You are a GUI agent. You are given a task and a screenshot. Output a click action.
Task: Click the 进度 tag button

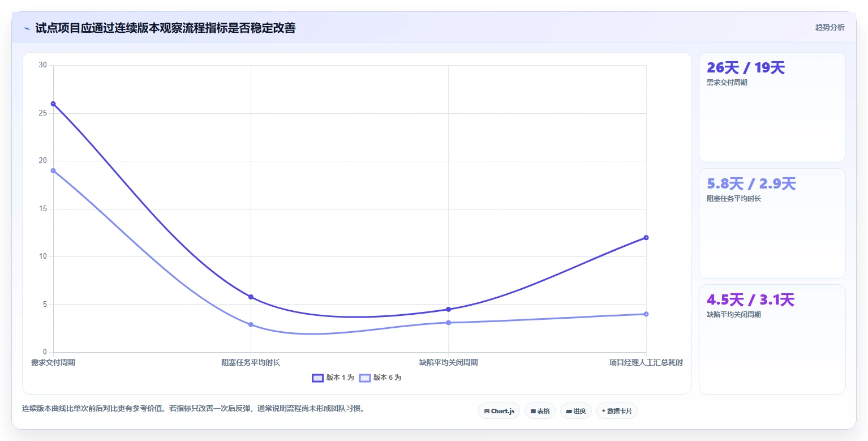(x=577, y=411)
